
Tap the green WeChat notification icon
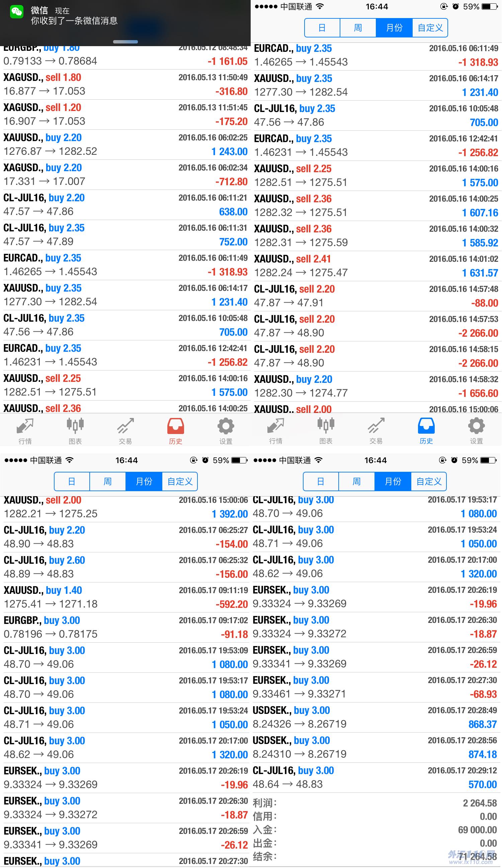point(16,12)
